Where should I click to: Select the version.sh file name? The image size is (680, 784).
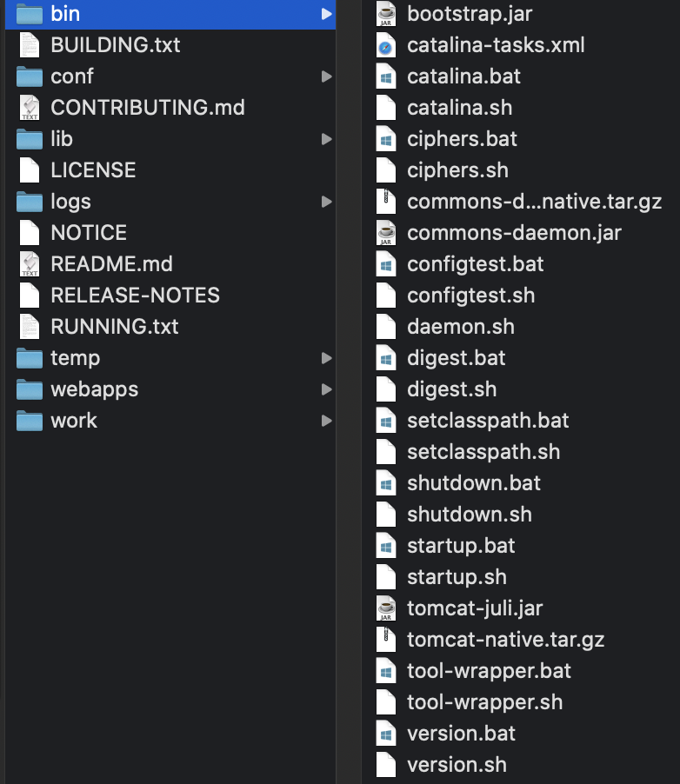457,765
